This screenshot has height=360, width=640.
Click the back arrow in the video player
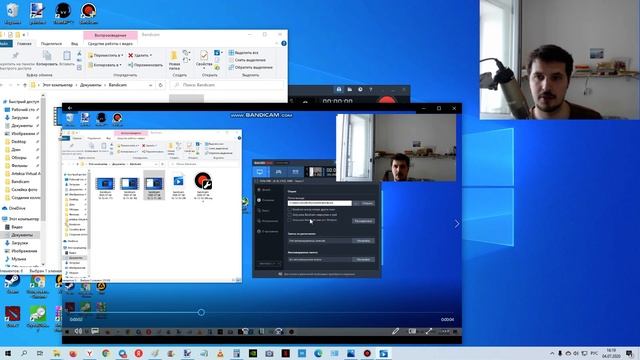[x=70, y=108]
